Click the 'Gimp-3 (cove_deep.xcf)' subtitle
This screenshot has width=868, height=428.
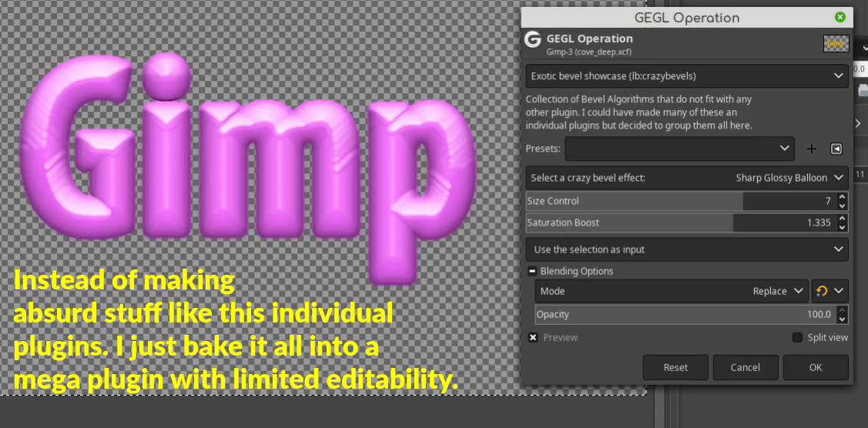pos(589,52)
